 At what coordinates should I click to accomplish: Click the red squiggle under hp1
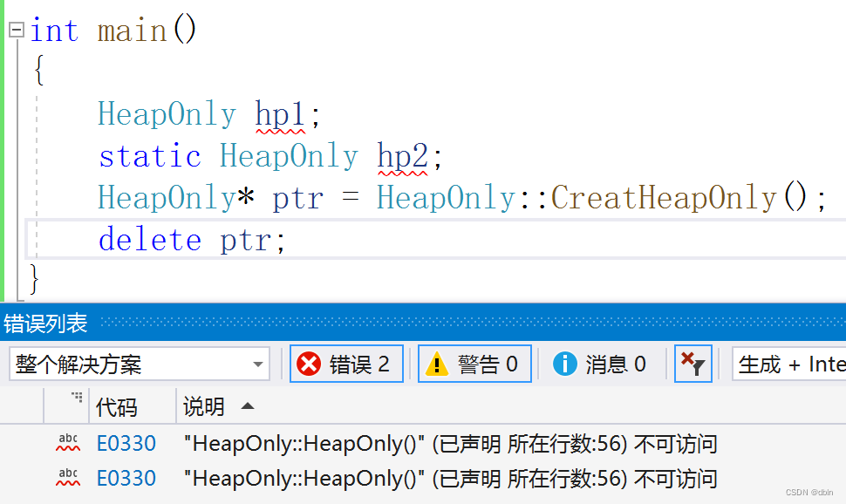point(279,131)
